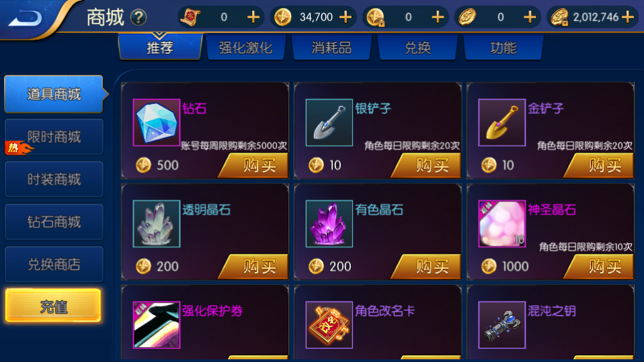Open the 钻石商城 sidebar section
This screenshot has height=362, width=644.
point(54,222)
